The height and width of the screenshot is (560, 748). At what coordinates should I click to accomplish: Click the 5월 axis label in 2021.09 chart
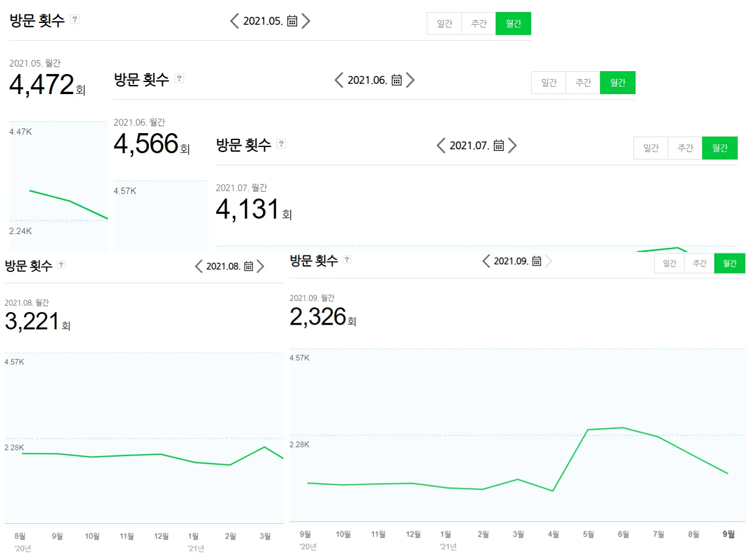point(589,534)
